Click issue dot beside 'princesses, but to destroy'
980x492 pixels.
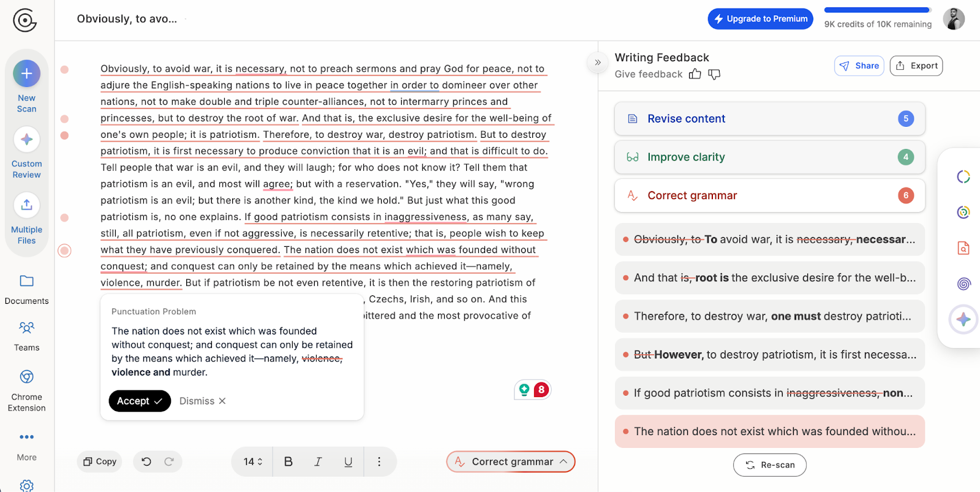[x=64, y=119]
